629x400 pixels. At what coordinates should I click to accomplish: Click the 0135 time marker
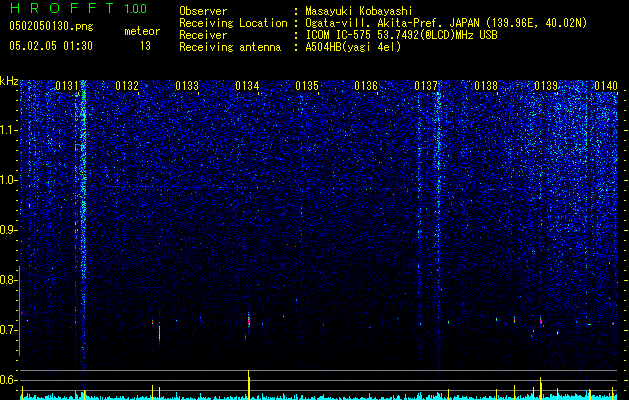point(307,86)
